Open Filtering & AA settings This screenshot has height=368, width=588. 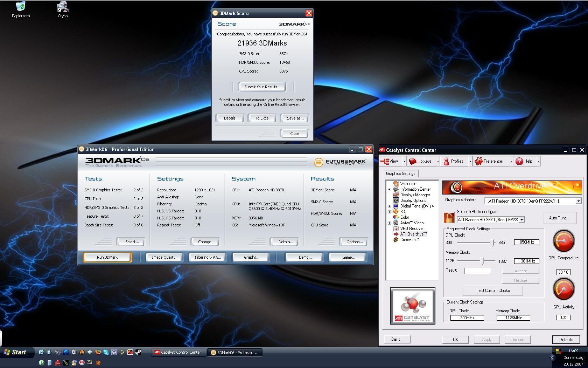click(208, 257)
